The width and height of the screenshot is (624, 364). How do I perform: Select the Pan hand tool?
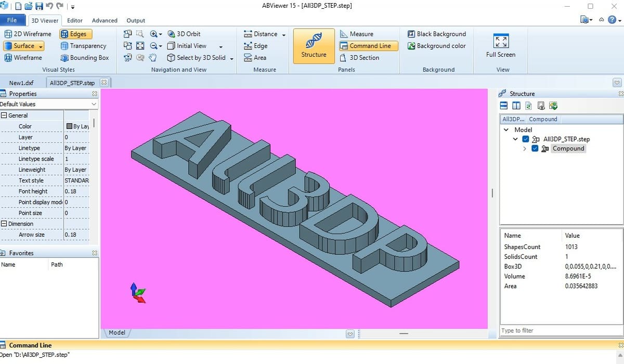click(x=153, y=58)
